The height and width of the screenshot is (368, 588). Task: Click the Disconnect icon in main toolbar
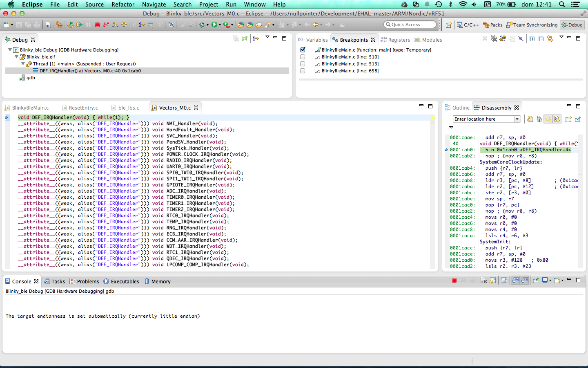tap(106, 25)
